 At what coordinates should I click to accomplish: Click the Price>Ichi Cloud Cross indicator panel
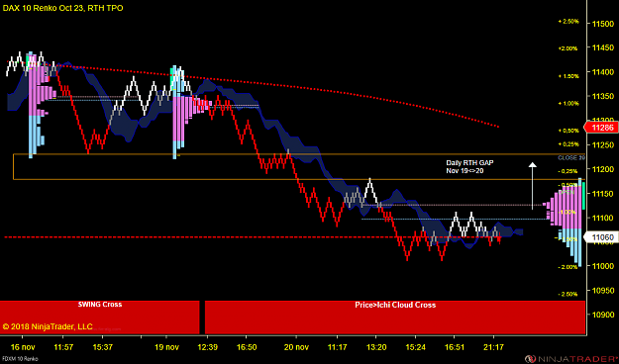tap(395, 318)
